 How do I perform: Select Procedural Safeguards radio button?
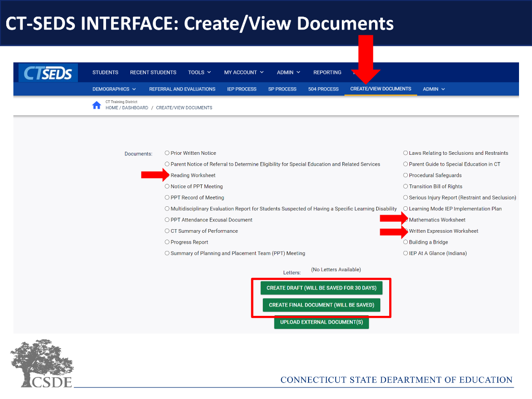(x=405, y=175)
